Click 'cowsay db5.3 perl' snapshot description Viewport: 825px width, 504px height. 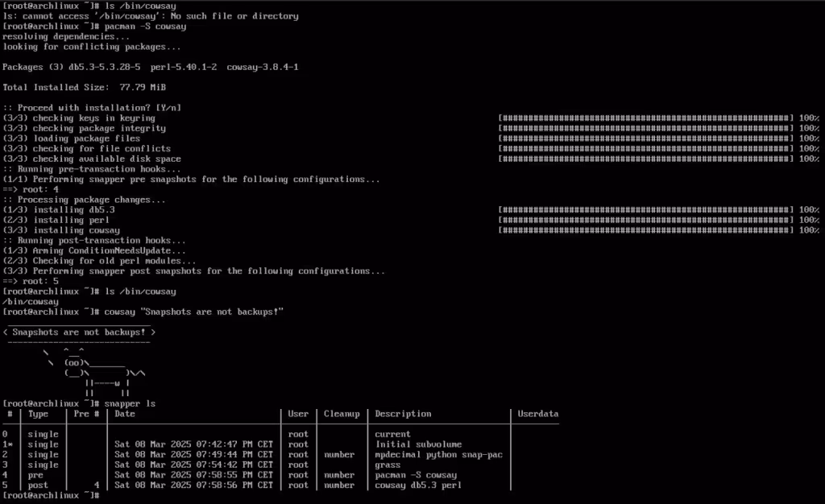pyautogui.click(x=418, y=485)
